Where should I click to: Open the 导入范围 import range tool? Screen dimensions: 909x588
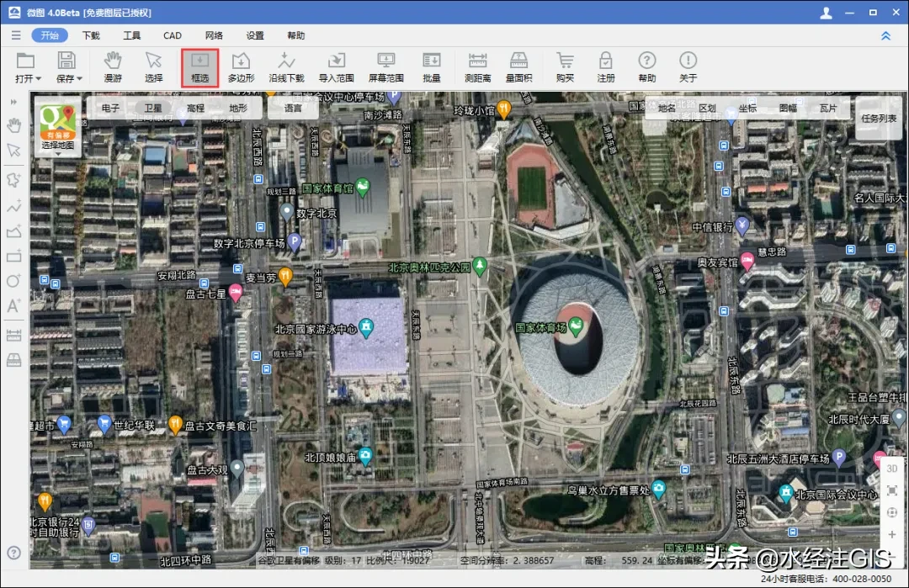coord(336,67)
